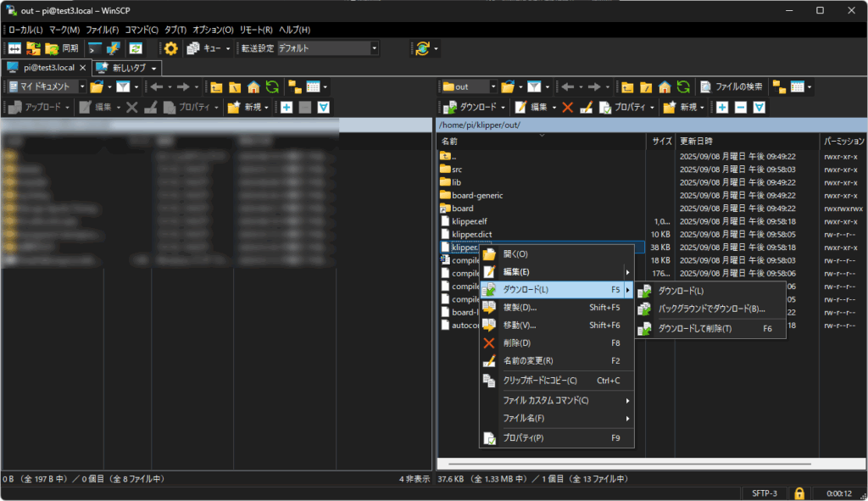This screenshot has height=501, width=868.
Task: Choose 名前の変更(R) from context menu
Action: point(528,361)
